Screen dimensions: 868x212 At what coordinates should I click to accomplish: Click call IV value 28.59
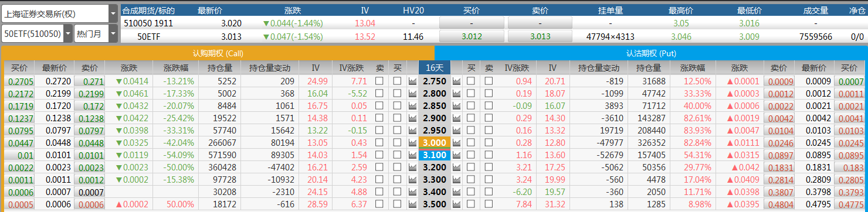317,204
